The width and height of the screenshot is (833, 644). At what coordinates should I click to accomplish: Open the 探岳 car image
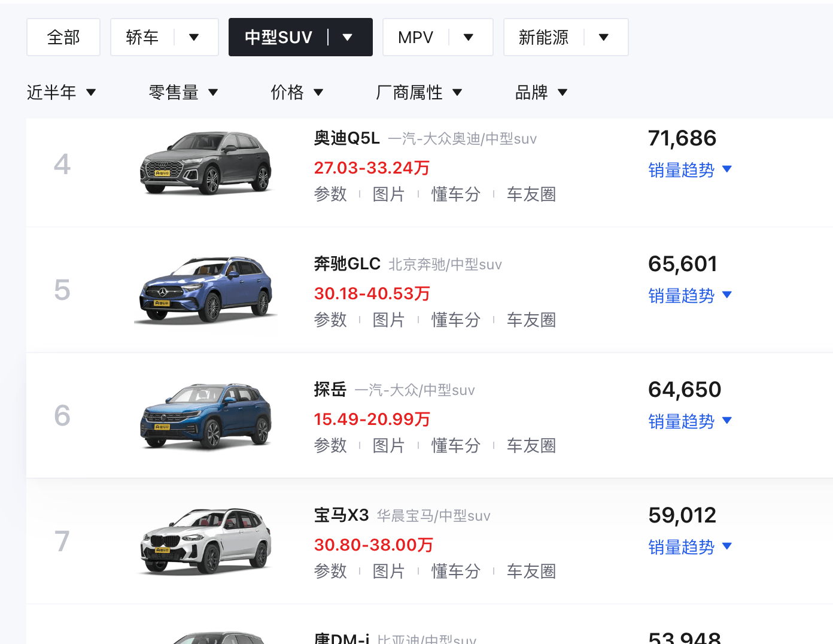pyautogui.click(x=205, y=415)
